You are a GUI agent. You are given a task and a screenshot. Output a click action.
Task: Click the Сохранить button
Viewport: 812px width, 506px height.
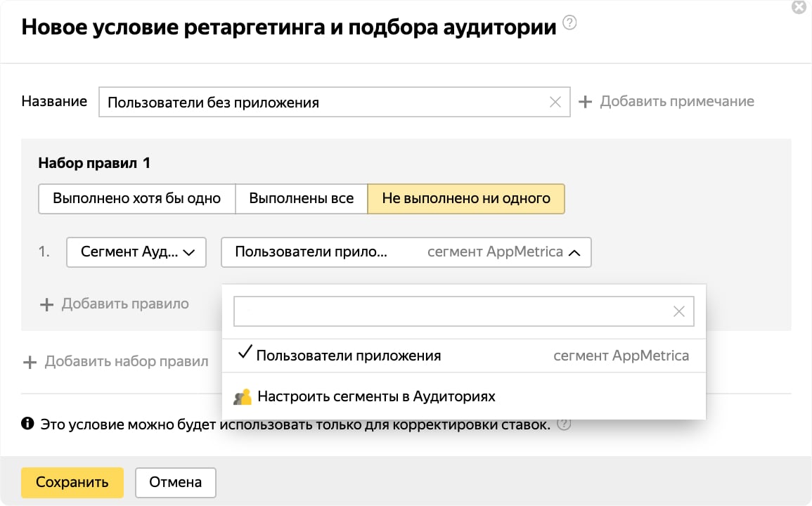[x=72, y=483]
